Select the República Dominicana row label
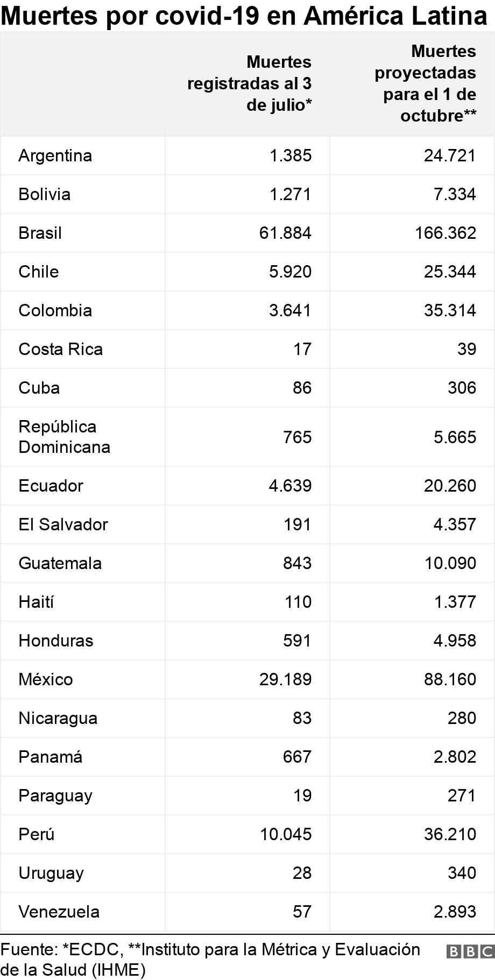This screenshot has height=980, width=495. point(64,437)
